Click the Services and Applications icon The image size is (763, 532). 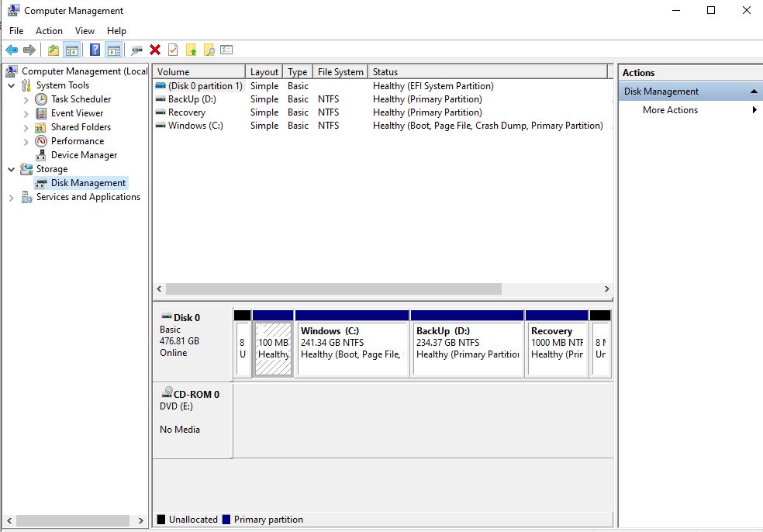(27, 197)
